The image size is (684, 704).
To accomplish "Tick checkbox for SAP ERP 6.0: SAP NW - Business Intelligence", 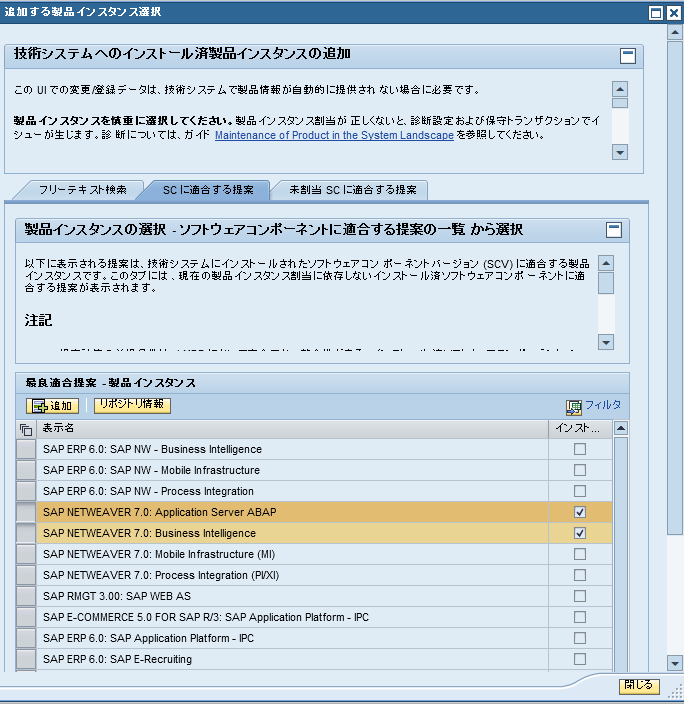I will pos(580,449).
